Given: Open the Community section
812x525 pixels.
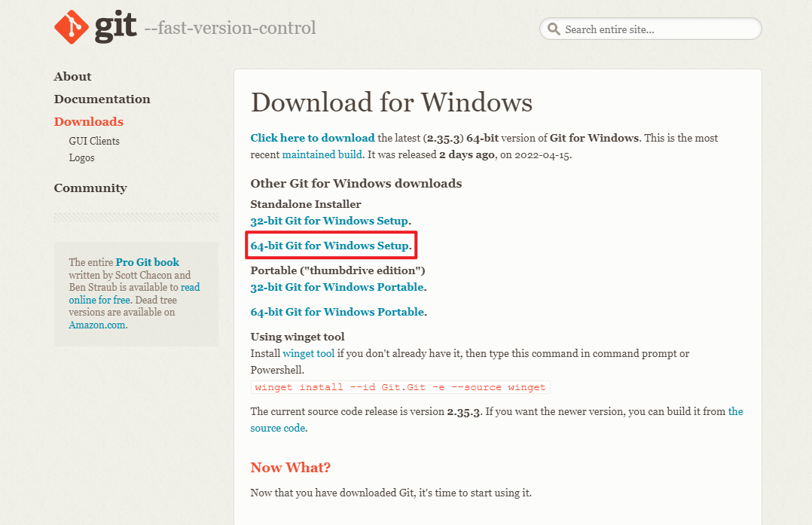Looking at the screenshot, I should click(x=90, y=188).
